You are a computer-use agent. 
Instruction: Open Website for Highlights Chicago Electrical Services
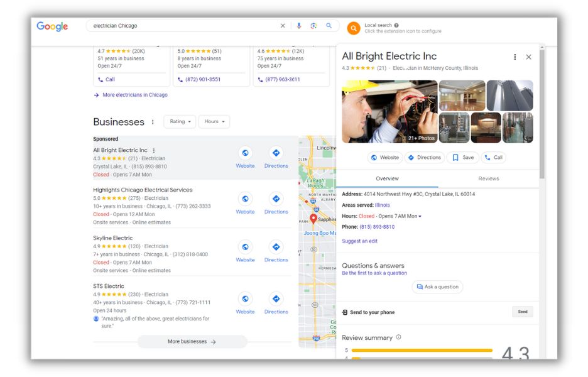coord(245,204)
